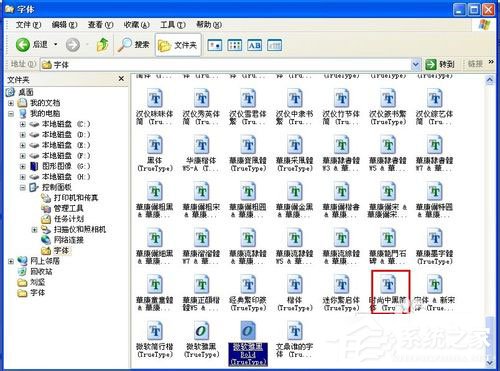This screenshot has height=371, width=500.
Task: Expand the 网上邻居 tree node
Action: tap(11, 261)
